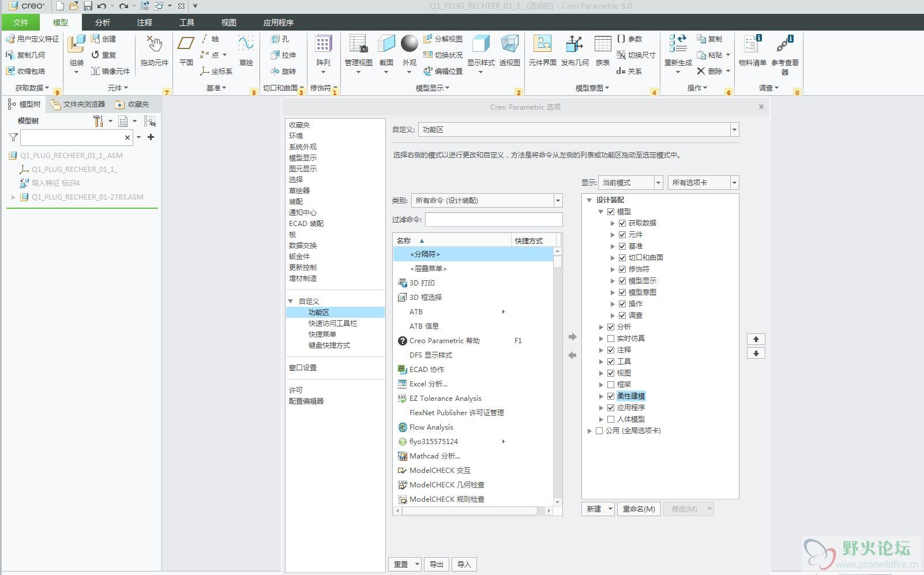Enable the 实时仿真 tab checkbox
Image resolution: width=924 pixels, height=575 pixels.
[611, 339]
